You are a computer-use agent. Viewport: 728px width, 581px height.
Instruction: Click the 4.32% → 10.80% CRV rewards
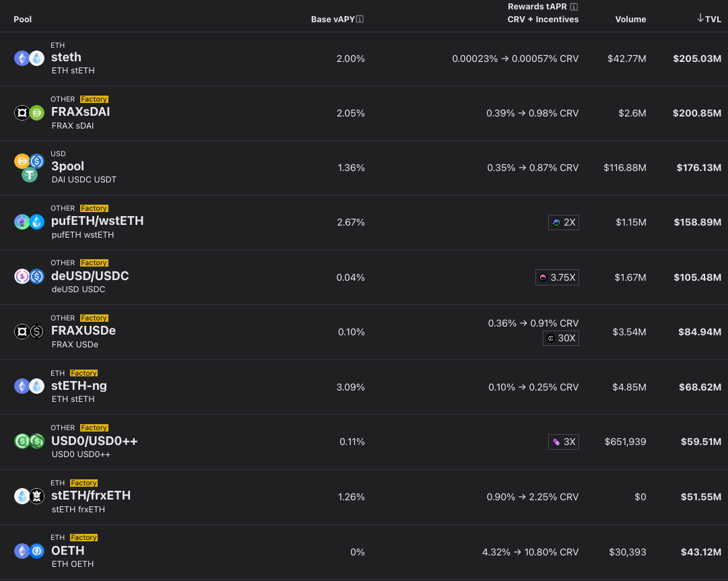point(530,552)
